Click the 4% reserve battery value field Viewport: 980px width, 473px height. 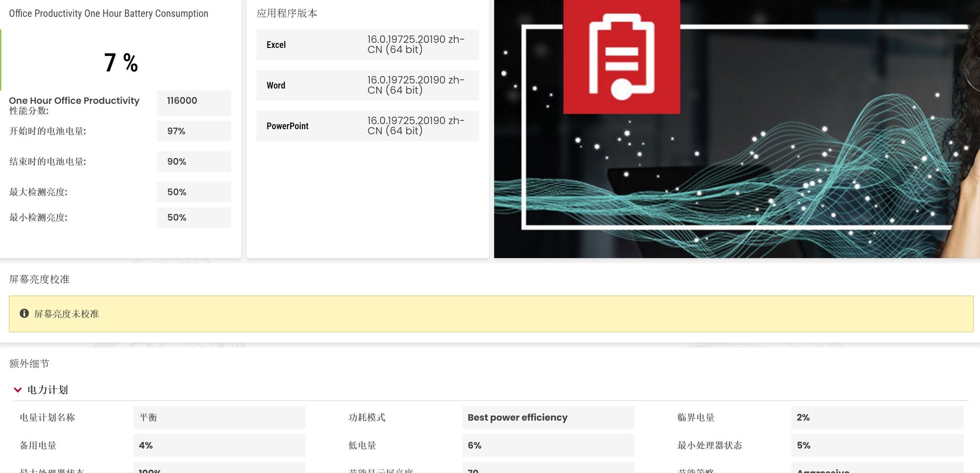click(x=219, y=445)
